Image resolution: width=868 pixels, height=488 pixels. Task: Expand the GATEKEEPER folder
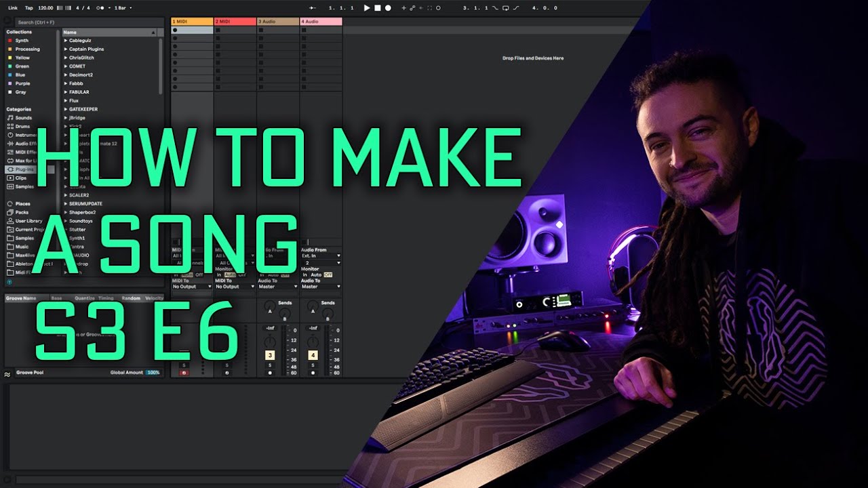click(66, 109)
